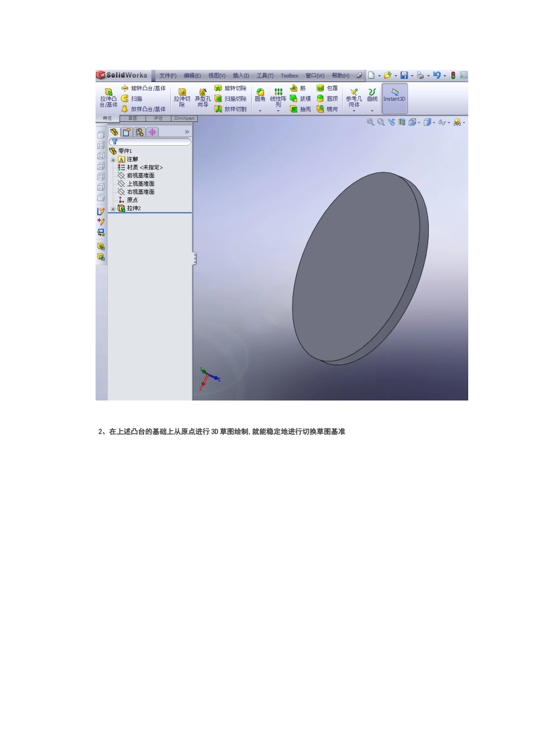Click the New document icon
This screenshot has width=534, height=756.
tap(372, 75)
